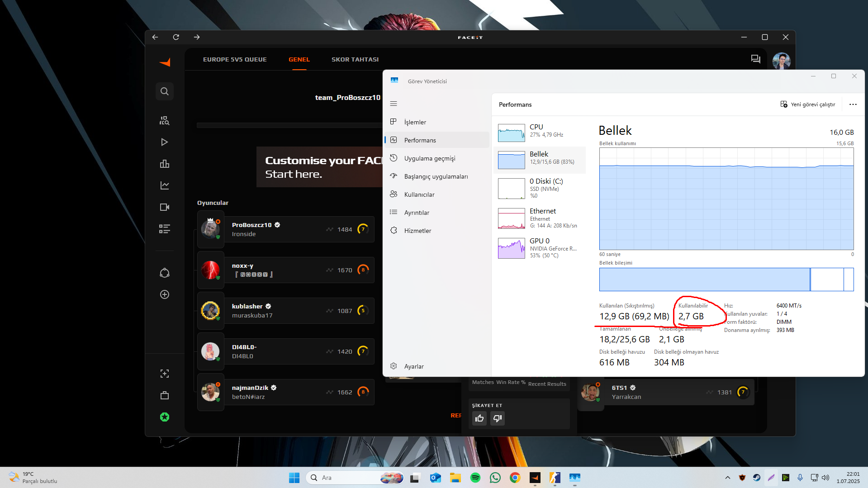Screen dimensions: 868x488
Task: Open Counter-Strike from the taskbar
Action: tap(555, 478)
